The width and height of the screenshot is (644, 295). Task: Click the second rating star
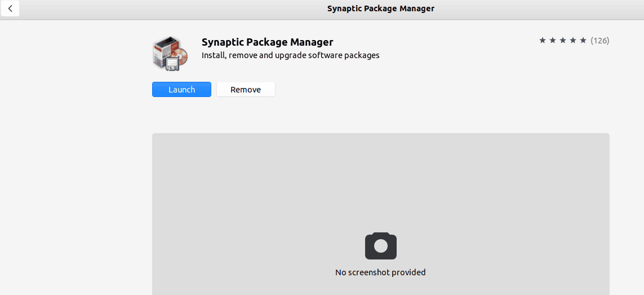(553, 41)
